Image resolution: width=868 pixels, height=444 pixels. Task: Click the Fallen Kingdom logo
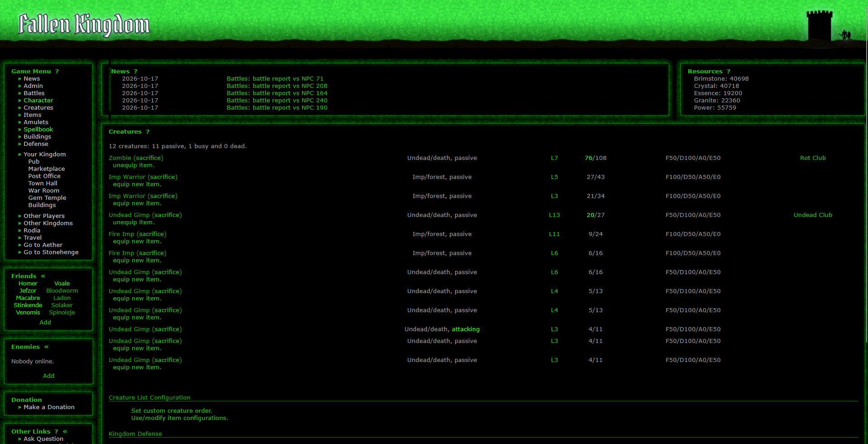coord(84,25)
